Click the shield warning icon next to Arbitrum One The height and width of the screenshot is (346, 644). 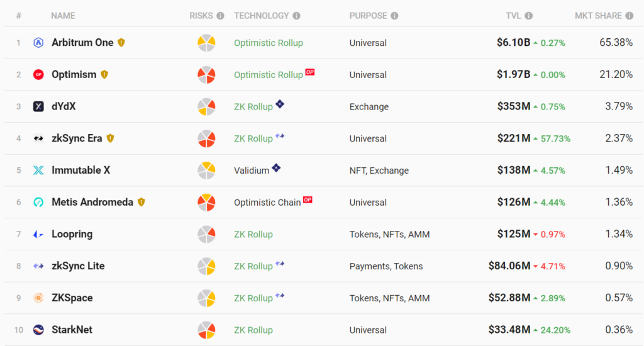(x=121, y=42)
